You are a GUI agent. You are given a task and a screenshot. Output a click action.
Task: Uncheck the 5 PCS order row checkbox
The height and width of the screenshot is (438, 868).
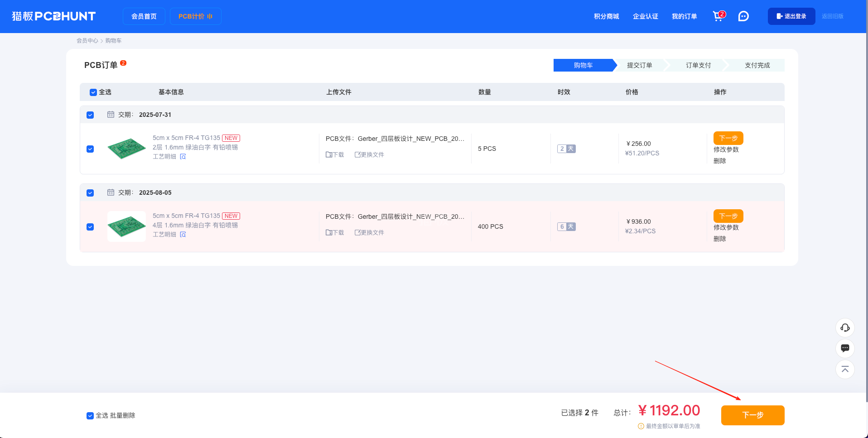click(x=90, y=149)
